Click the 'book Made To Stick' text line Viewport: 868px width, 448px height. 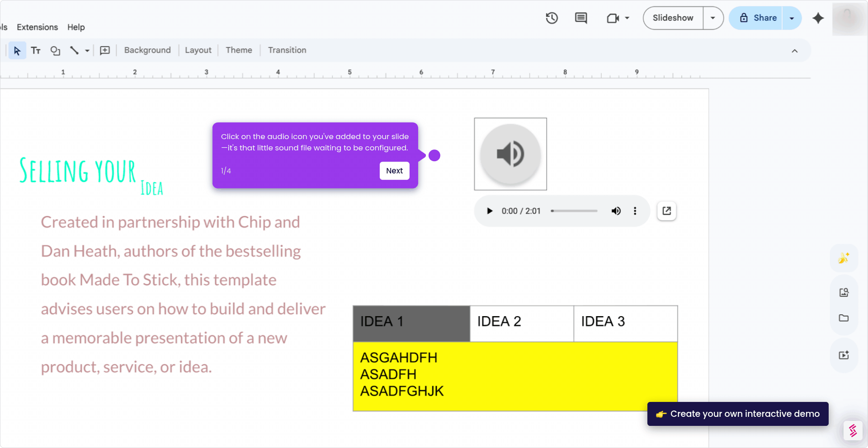(159, 280)
